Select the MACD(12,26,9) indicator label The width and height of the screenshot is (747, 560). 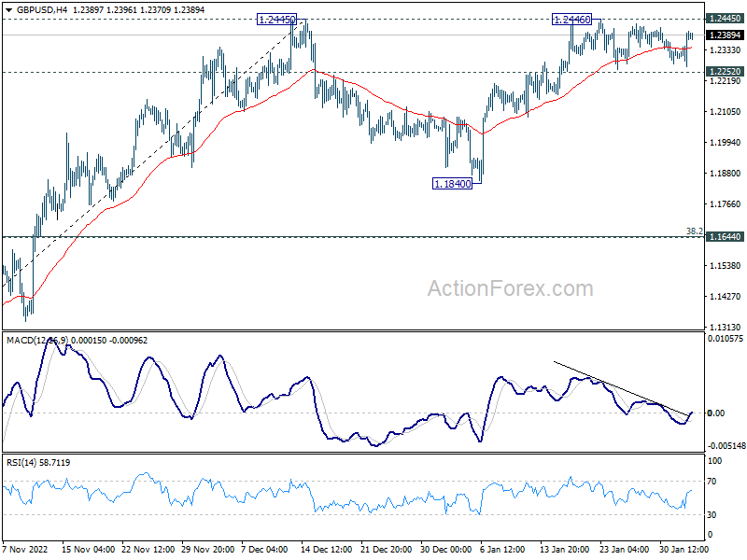37,341
